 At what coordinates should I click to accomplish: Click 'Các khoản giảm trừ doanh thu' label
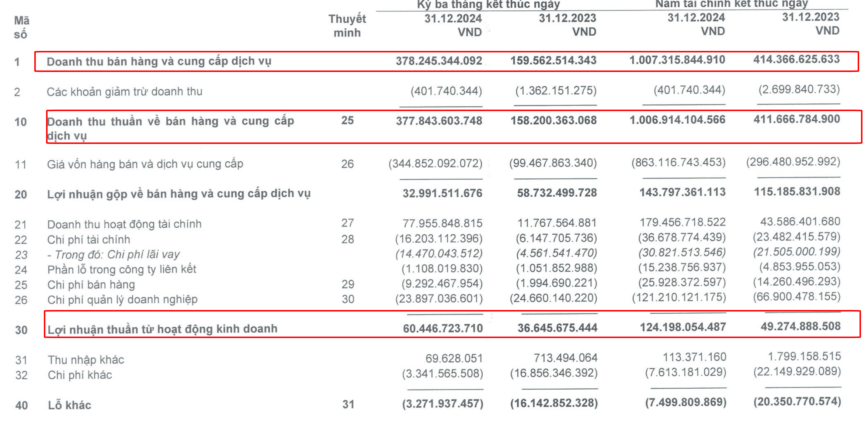[x=124, y=92]
